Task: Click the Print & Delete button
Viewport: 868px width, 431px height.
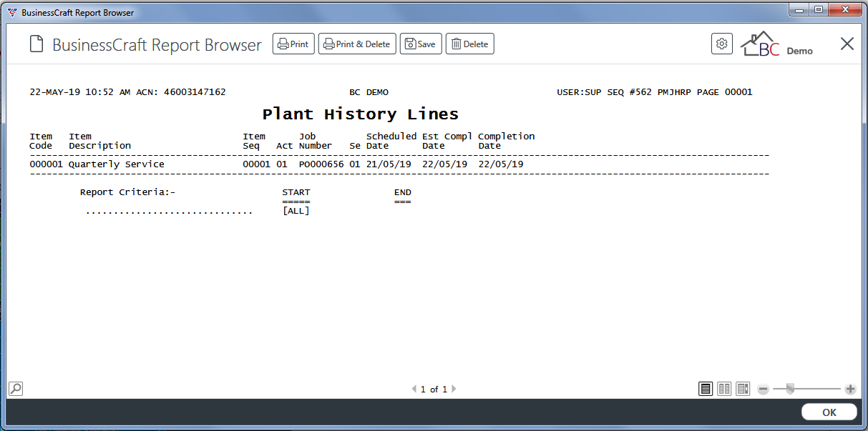Action: pyautogui.click(x=357, y=44)
